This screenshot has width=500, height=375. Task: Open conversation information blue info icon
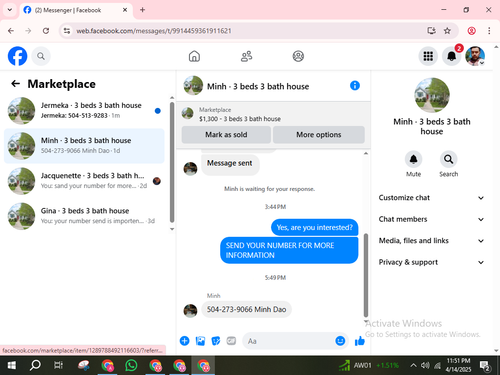coord(355,86)
